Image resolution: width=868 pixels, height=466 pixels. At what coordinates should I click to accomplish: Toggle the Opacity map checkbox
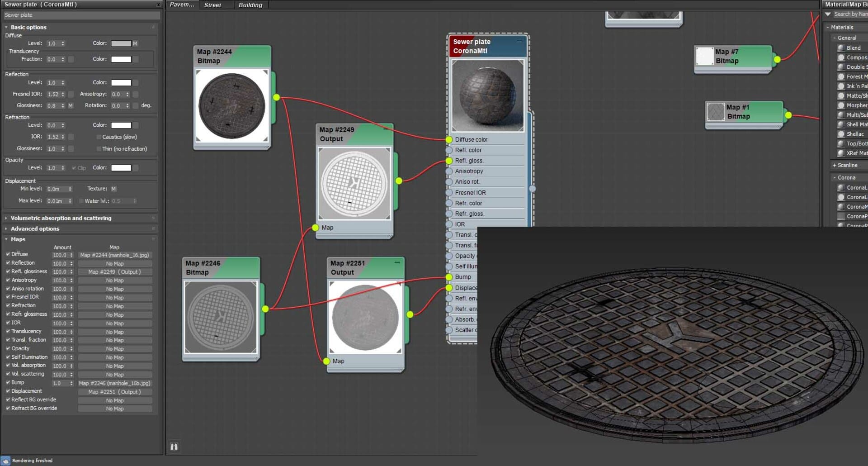coord(8,348)
